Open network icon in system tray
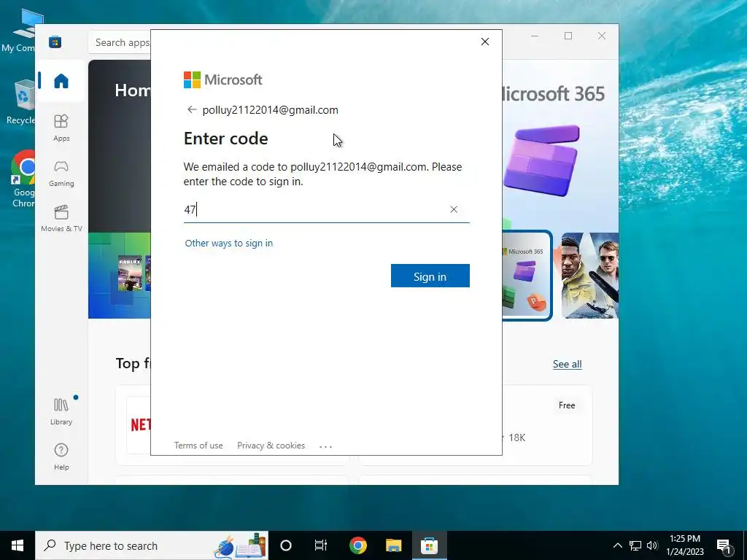Image resolution: width=747 pixels, height=560 pixels. pos(635,545)
